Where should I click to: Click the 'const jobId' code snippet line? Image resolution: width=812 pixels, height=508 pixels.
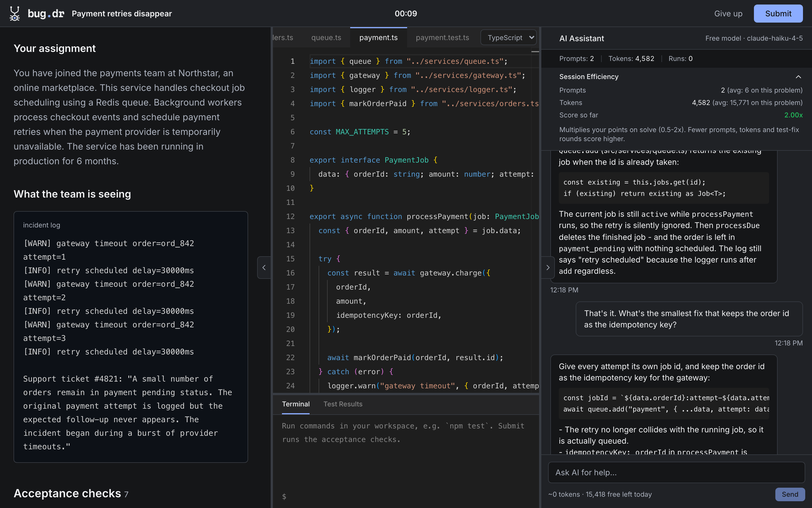[666, 398]
